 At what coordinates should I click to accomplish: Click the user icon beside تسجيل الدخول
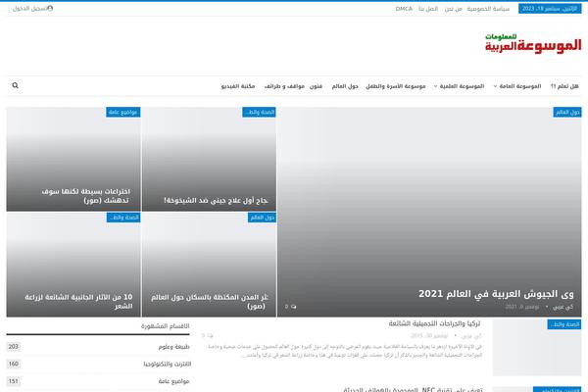point(50,8)
